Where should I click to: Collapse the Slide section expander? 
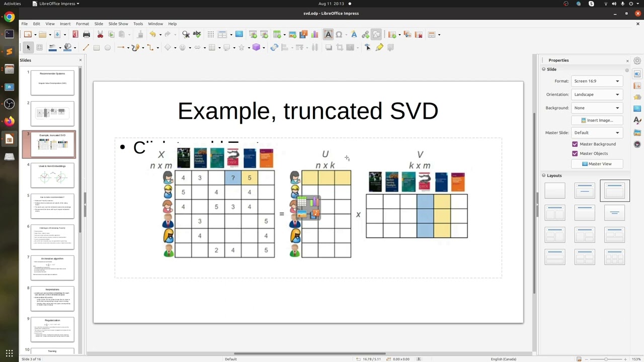pyautogui.click(x=544, y=69)
